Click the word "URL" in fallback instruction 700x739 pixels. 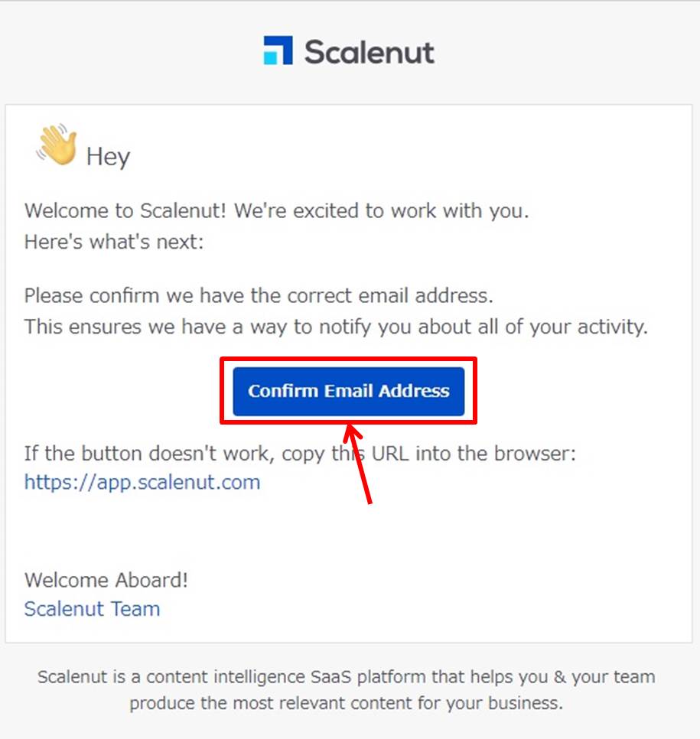point(390,454)
